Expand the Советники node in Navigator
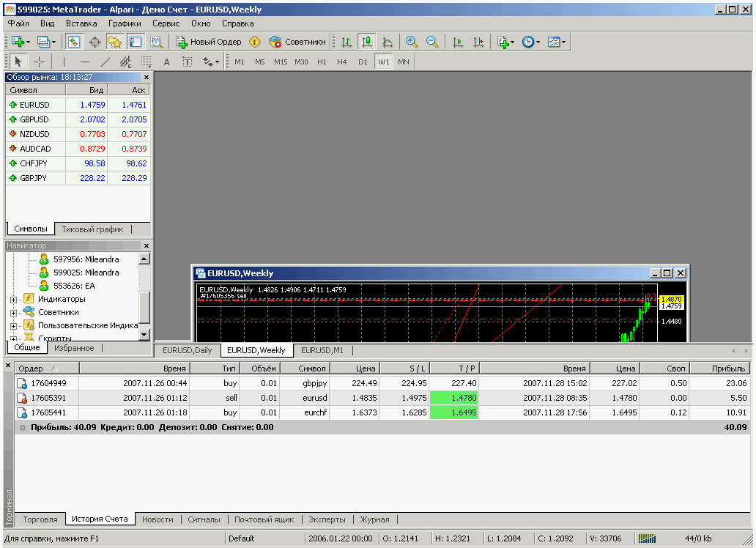This screenshot has width=756, height=548. coord(14,312)
